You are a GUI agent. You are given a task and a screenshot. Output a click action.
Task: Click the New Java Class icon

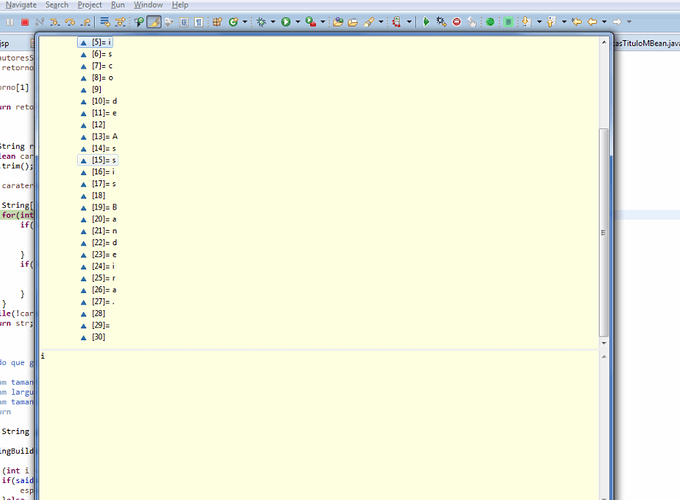[x=233, y=22]
